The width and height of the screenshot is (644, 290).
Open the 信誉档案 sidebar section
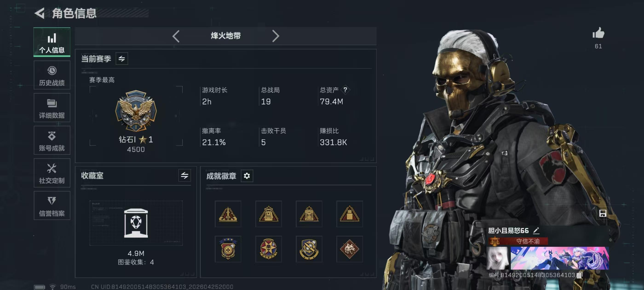(x=52, y=206)
